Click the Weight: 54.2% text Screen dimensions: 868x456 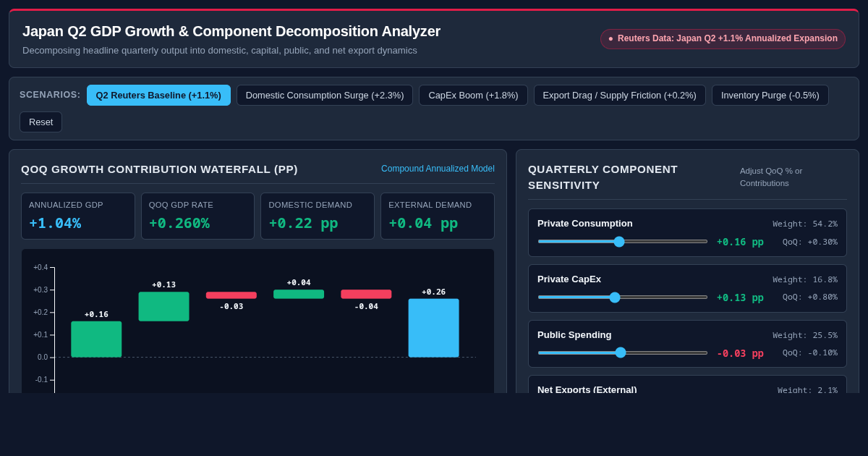pyautogui.click(x=805, y=224)
